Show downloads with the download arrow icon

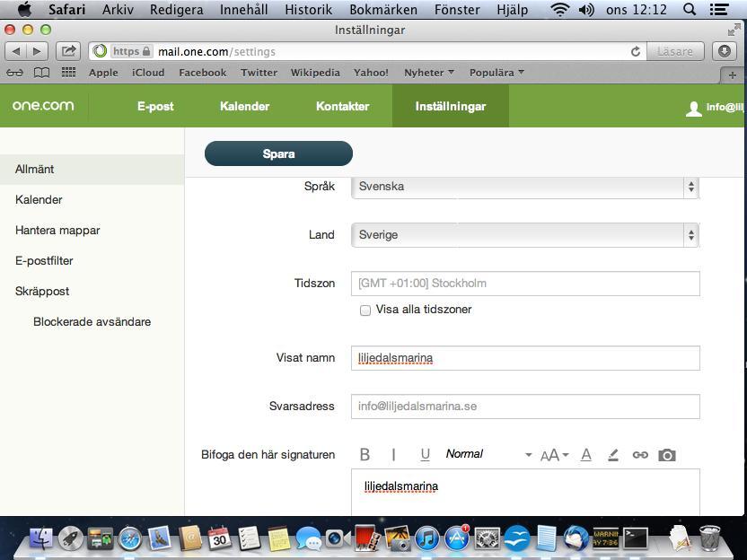(725, 51)
